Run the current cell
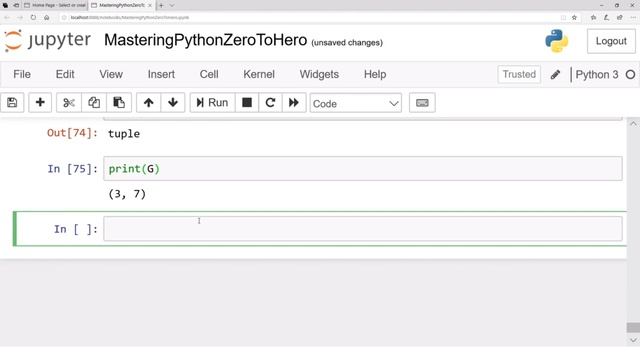This screenshot has height=360, width=640. pyautogui.click(x=212, y=102)
